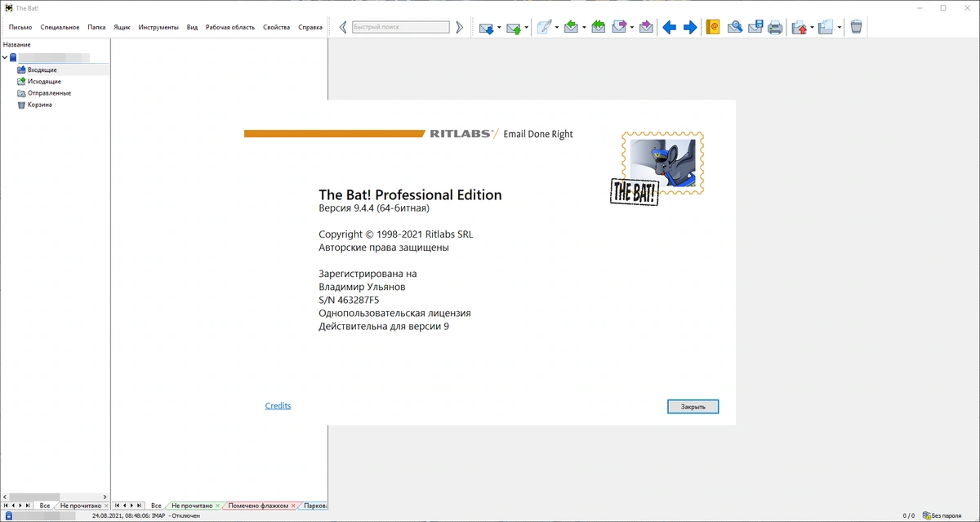
Task: Click the Redirect message icon
Action: click(x=646, y=28)
